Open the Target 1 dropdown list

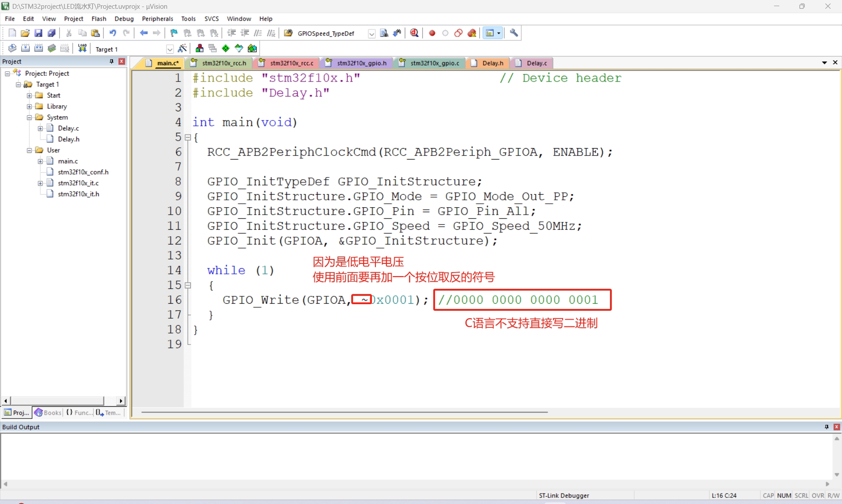coord(170,49)
